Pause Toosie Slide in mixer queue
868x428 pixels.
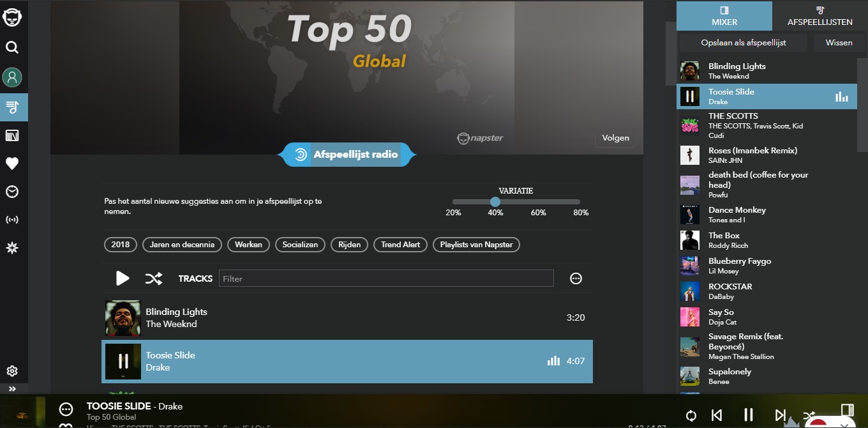(x=689, y=96)
